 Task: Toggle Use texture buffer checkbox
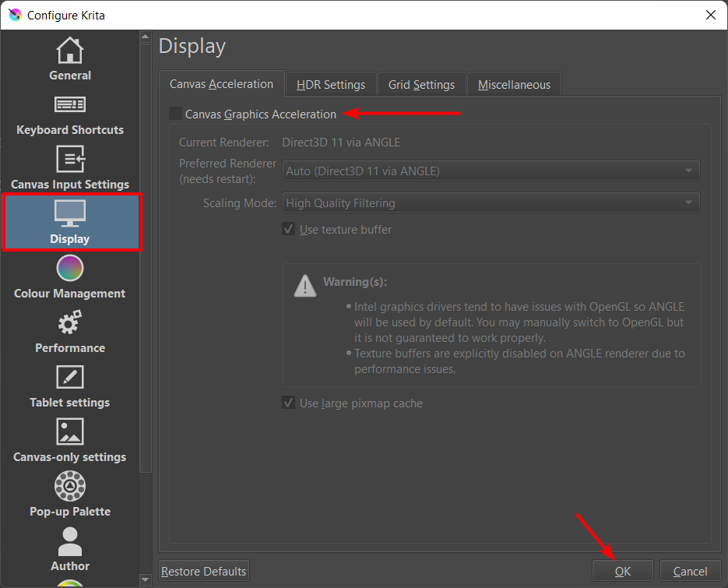[x=289, y=230]
